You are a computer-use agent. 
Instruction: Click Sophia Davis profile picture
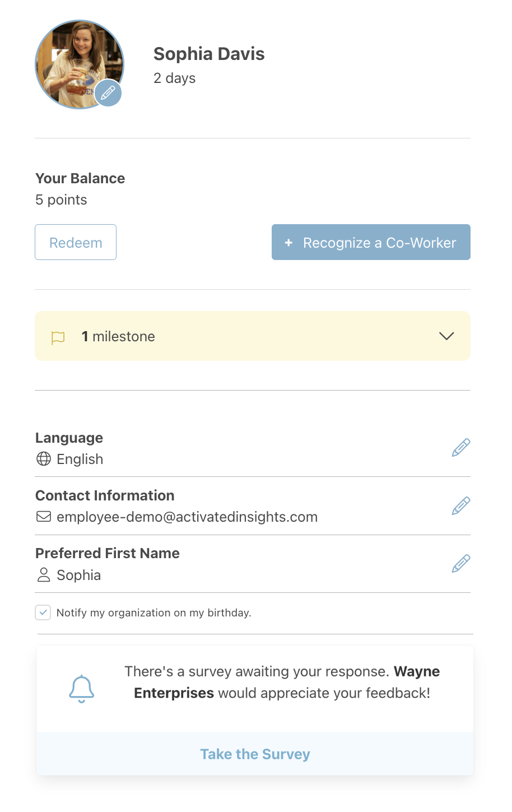pos(80,64)
